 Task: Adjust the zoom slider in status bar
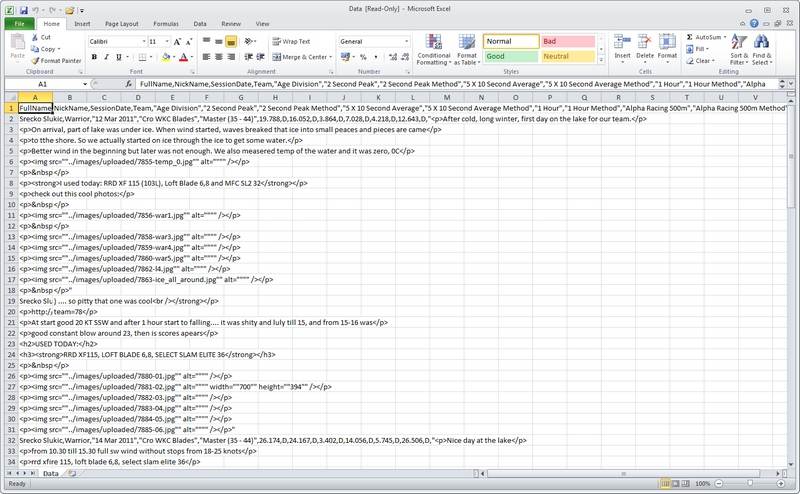tap(745, 484)
